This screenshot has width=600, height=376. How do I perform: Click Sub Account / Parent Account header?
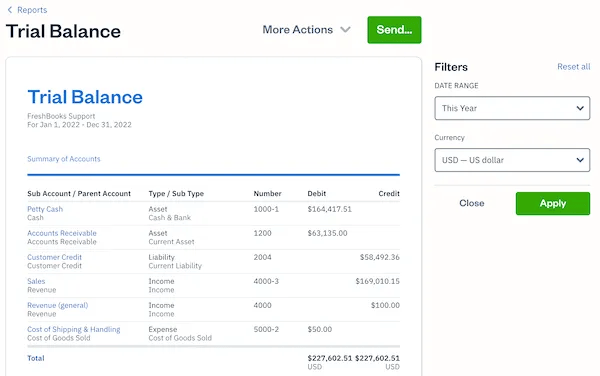[x=79, y=194]
